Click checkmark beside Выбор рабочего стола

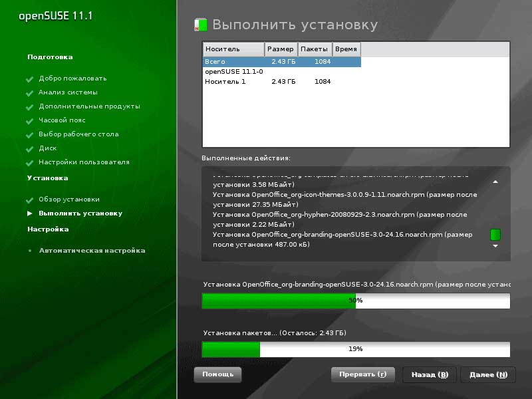coord(29,135)
